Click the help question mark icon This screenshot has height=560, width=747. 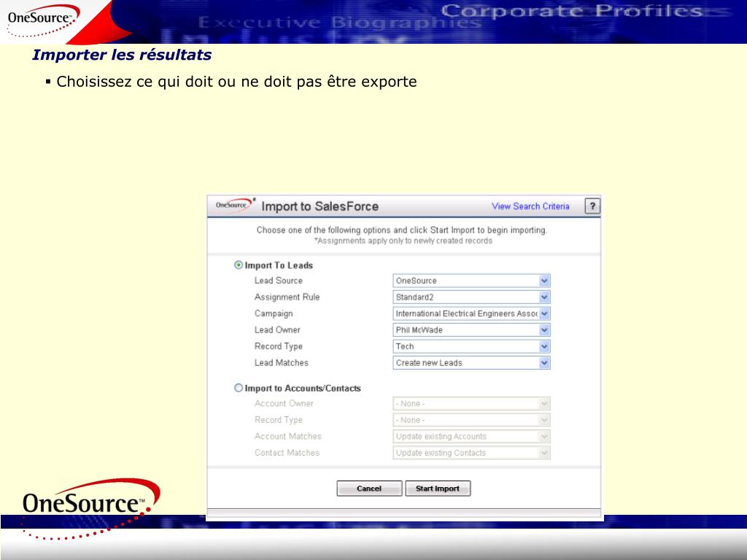pyautogui.click(x=592, y=206)
